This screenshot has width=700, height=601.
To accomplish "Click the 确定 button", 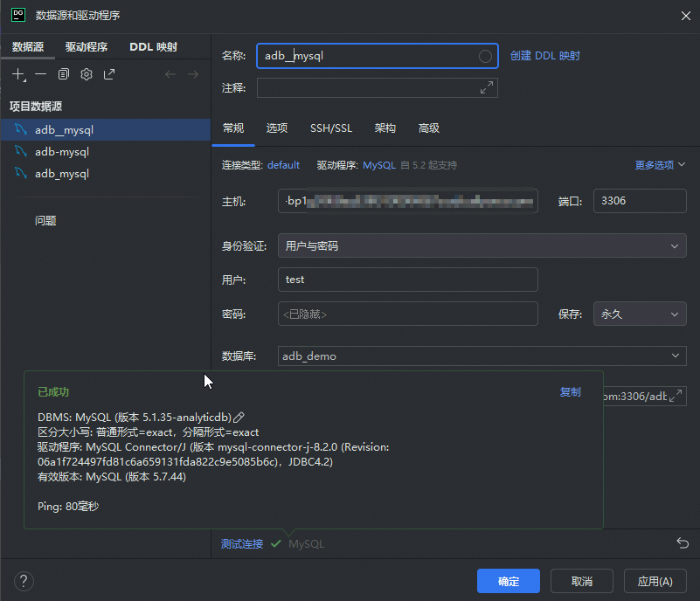I will tap(509, 581).
